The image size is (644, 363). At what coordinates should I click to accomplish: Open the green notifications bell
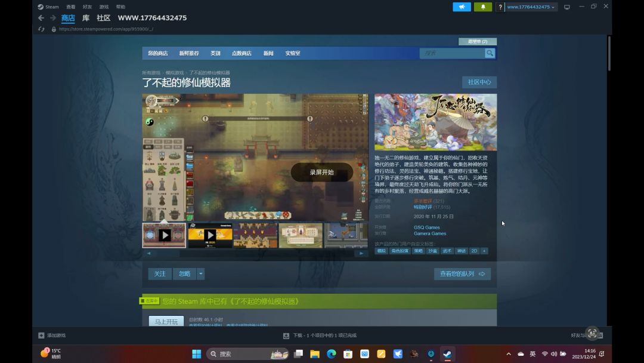tap(483, 7)
